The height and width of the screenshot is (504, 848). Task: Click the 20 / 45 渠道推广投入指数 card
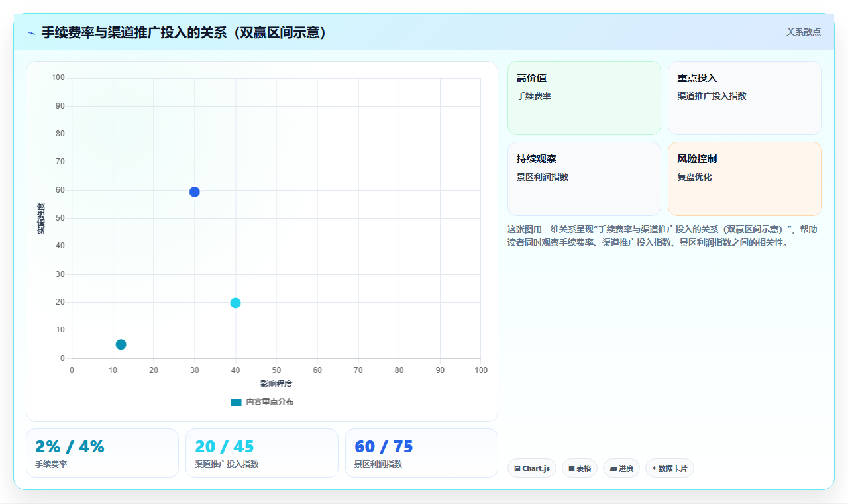click(262, 453)
